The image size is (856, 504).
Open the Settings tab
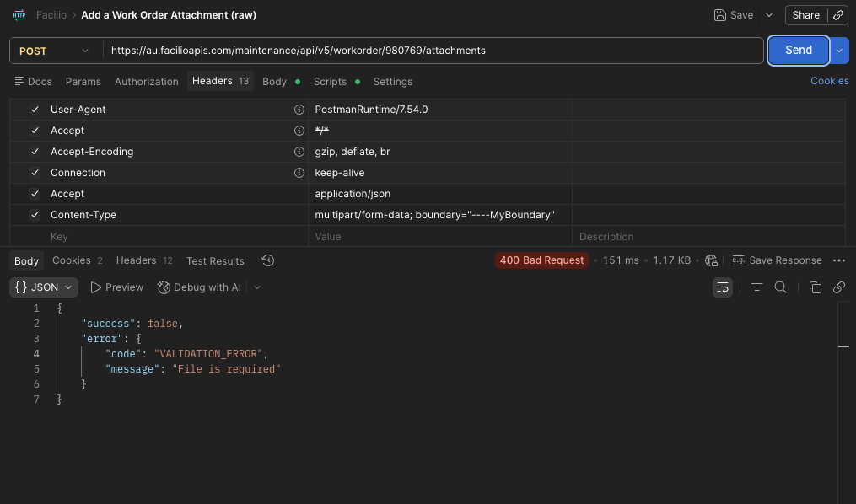pyautogui.click(x=392, y=81)
